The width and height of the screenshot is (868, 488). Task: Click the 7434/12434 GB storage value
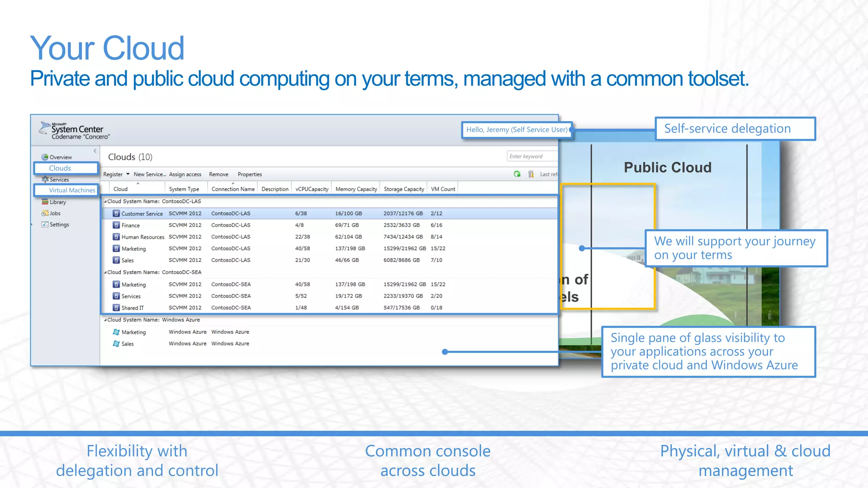click(403, 237)
